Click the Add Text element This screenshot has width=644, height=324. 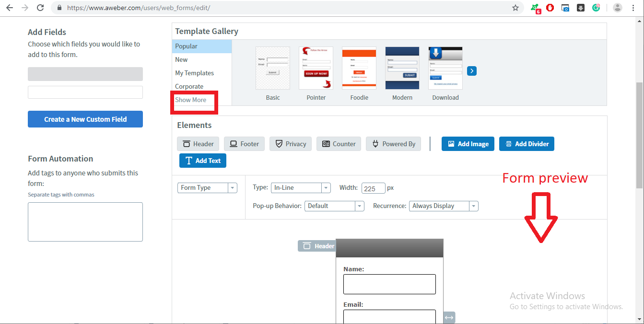tap(202, 160)
